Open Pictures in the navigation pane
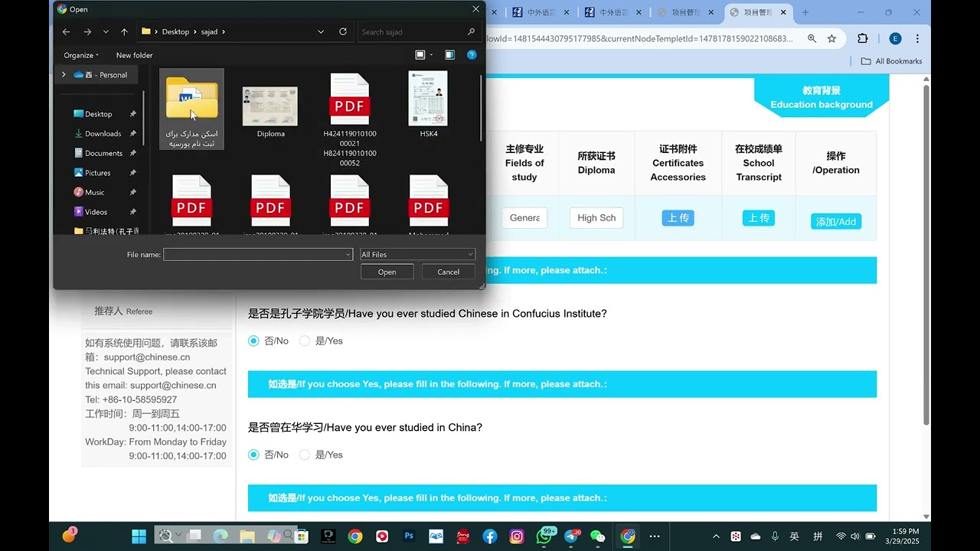The image size is (980, 551). pyautogui.click(x=97, y=173)
